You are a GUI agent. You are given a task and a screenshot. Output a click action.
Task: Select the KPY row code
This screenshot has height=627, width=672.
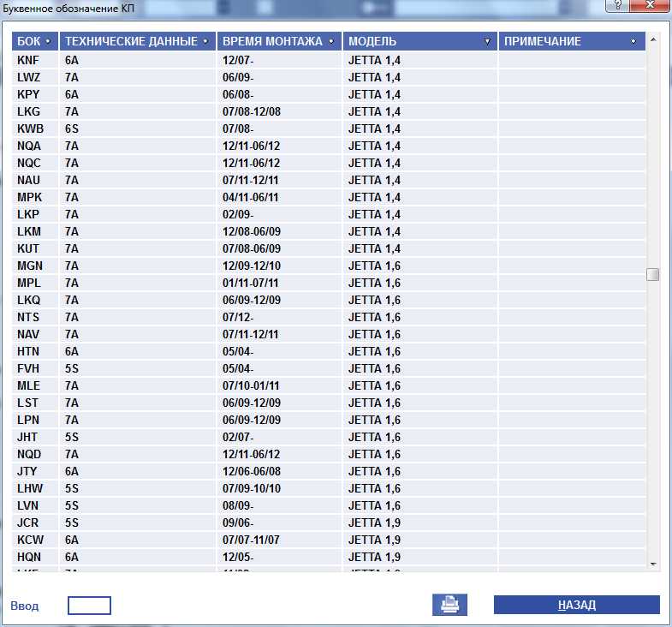coord(28,95)
